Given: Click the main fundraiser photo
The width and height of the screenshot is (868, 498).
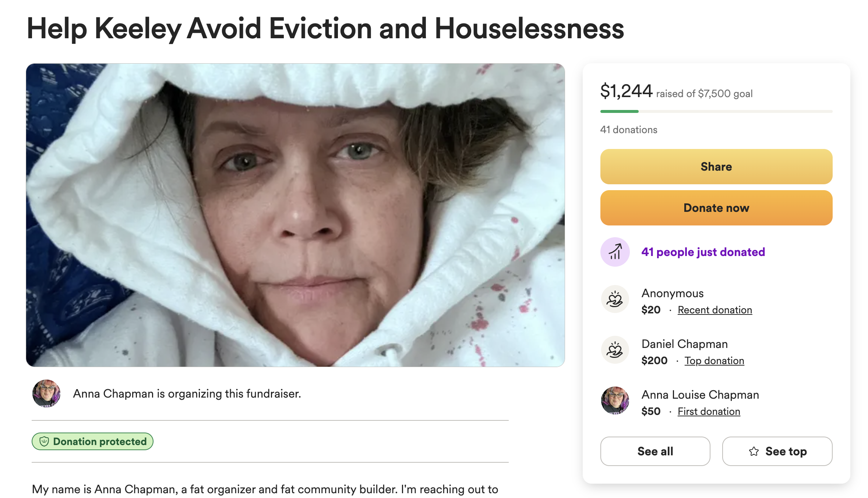Looking at the screenshot, I should (295, 215).
